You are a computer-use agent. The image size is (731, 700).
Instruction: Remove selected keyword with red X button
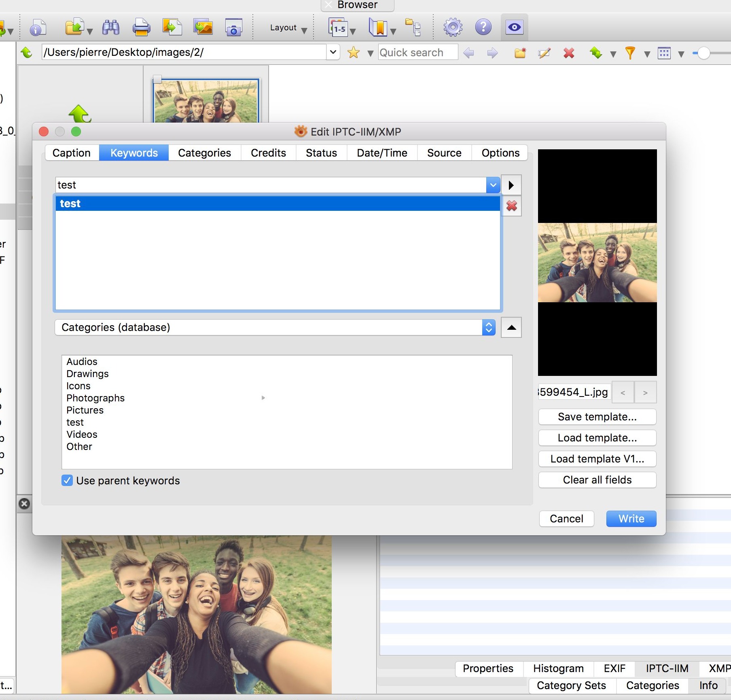(511, 206)
